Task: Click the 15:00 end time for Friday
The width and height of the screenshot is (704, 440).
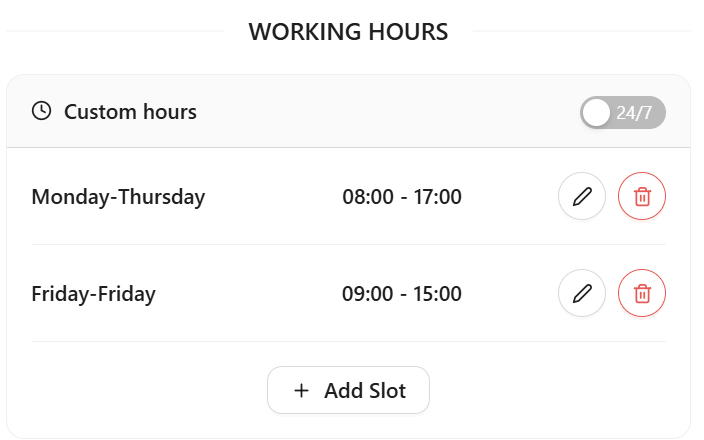Action: [x=436, y=294]
